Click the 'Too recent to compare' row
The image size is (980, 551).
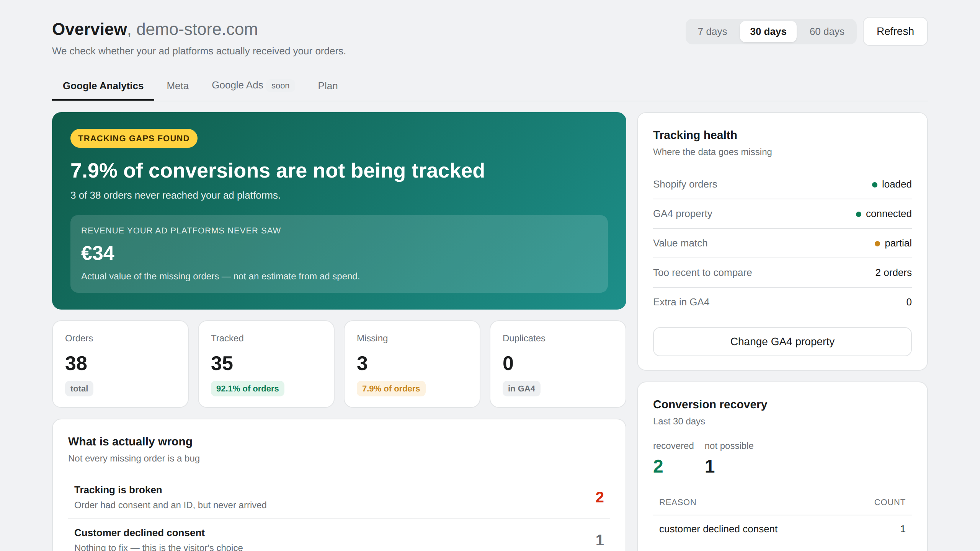(x=782, y=272)
